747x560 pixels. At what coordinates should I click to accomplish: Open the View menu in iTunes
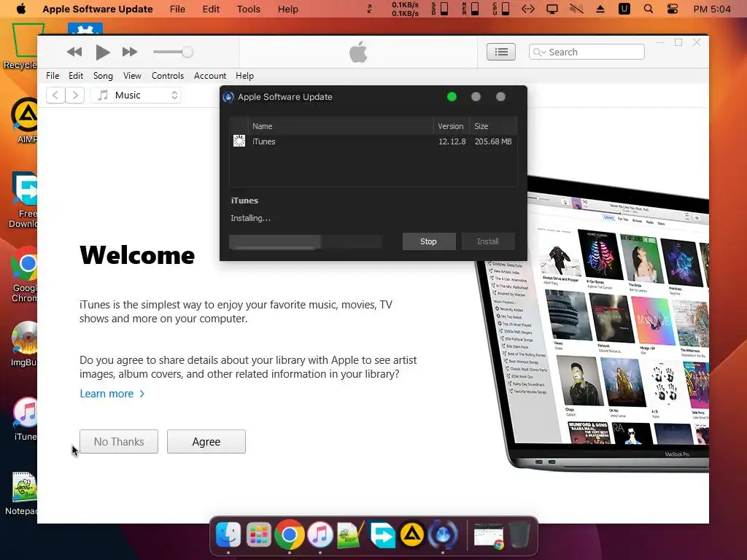tap(132, 76)
